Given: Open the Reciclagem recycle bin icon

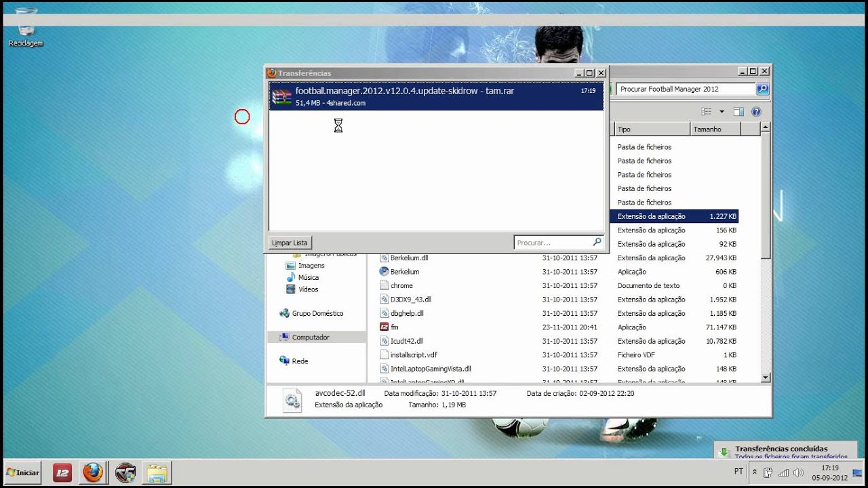Looking at the screenshot, I should [x=26, y=28].
